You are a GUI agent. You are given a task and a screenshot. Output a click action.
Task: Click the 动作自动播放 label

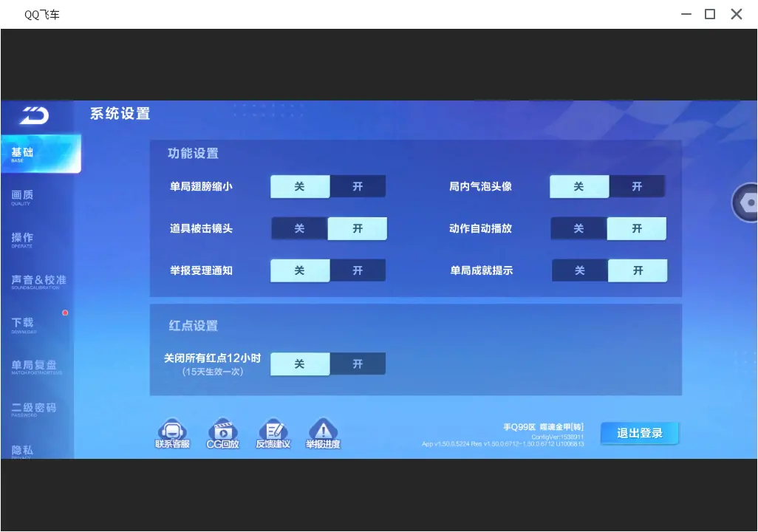point(480,228)
